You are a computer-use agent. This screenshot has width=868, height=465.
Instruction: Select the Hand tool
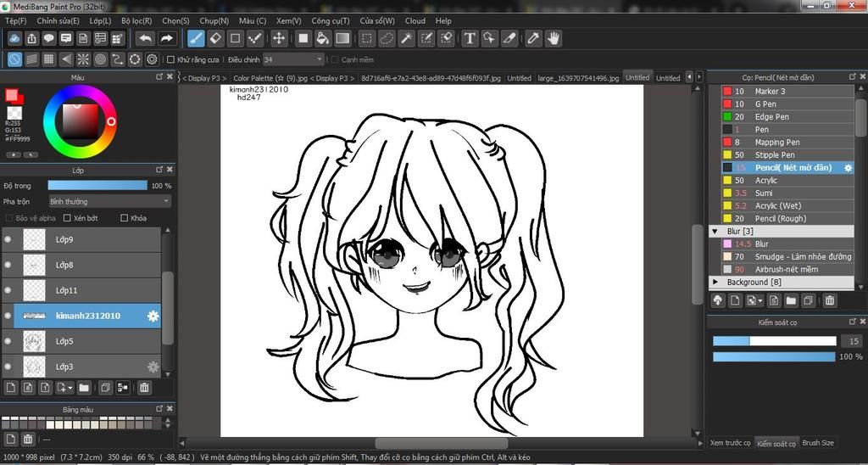553,38
